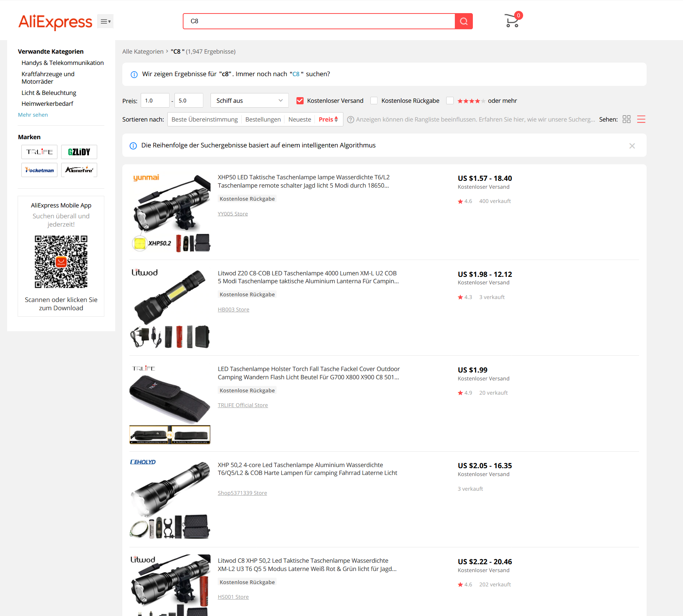Open Licht & Beleuchtung category
The image size is (683, 616).
click(49, 93)
